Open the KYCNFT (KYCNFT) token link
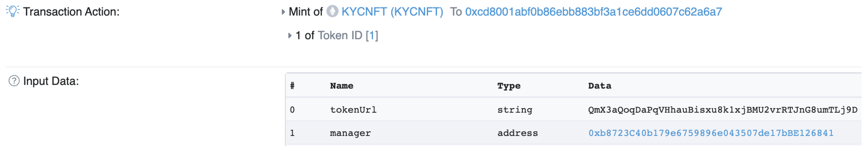This screenshot has width=868, height=153. point(392,12)
